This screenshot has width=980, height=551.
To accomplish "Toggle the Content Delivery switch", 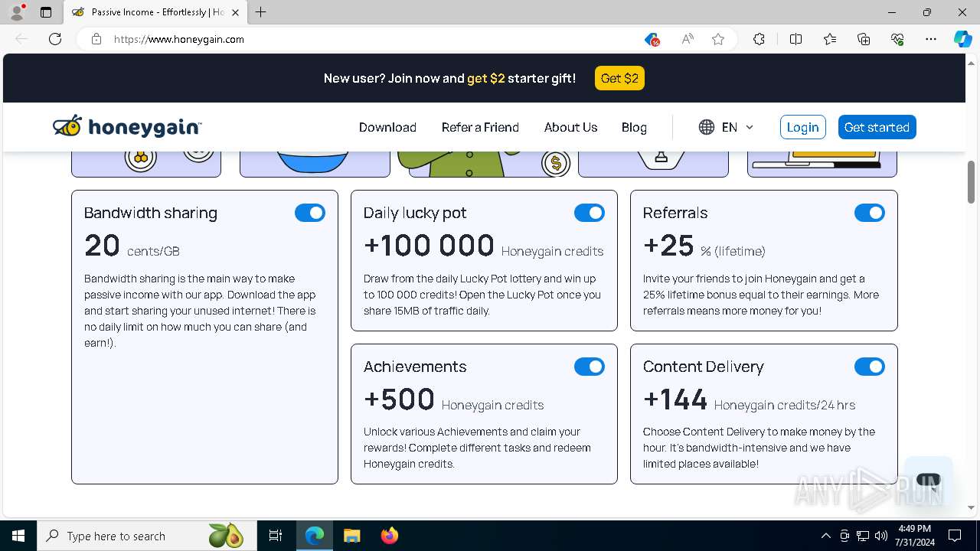I will click(x=870, y=367).
